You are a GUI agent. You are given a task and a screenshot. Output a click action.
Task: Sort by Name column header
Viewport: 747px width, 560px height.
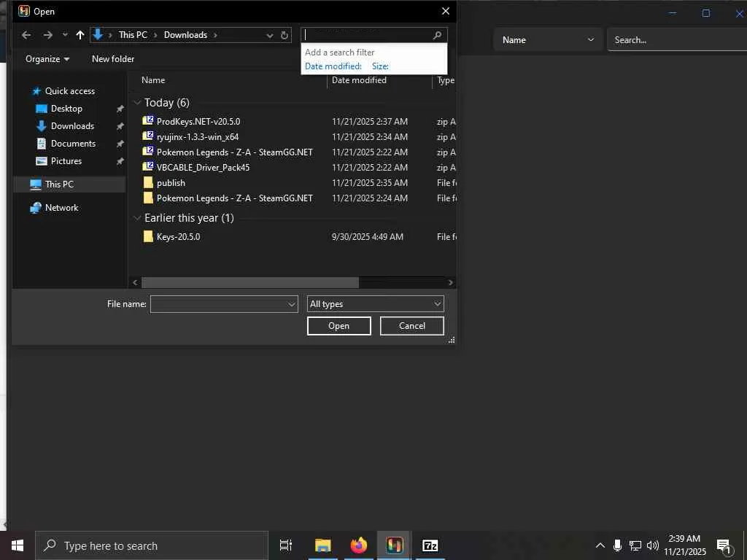153,80
